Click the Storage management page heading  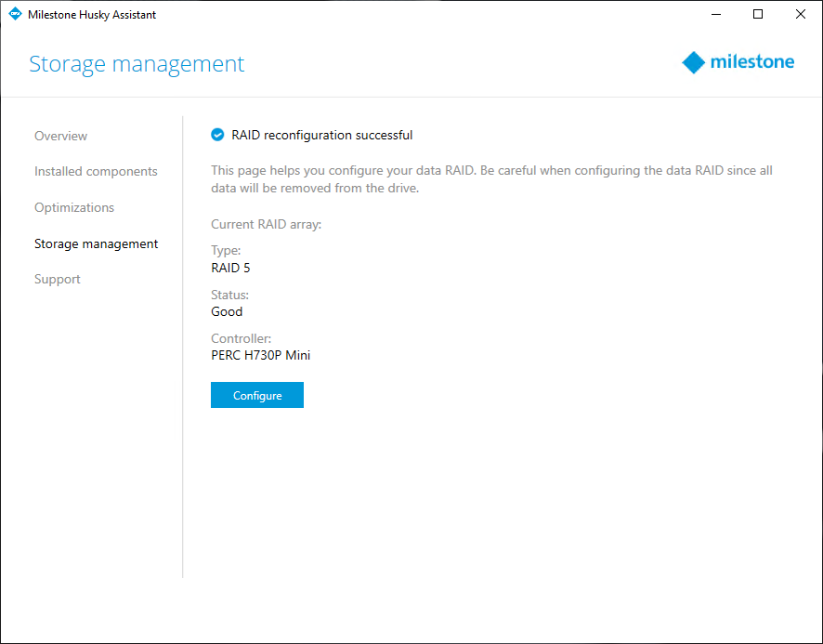[137, 64]
